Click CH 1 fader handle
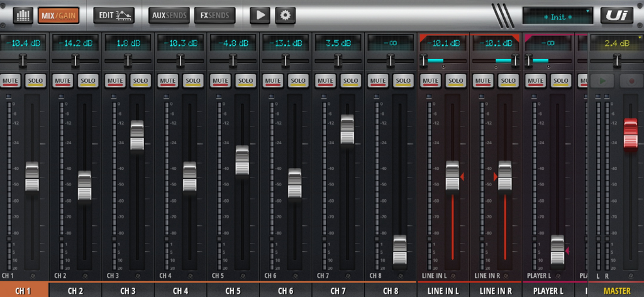Viewport: 644px width, 297px height. point(32,177)
